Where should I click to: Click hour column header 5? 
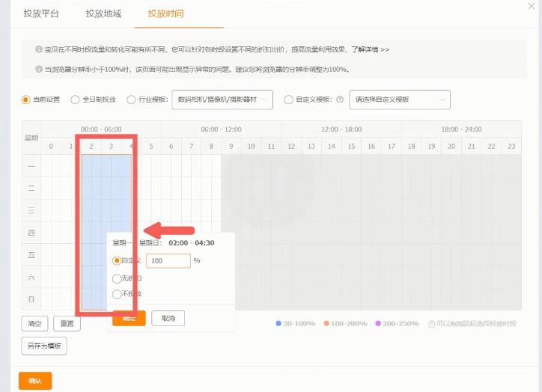(151, 147)
